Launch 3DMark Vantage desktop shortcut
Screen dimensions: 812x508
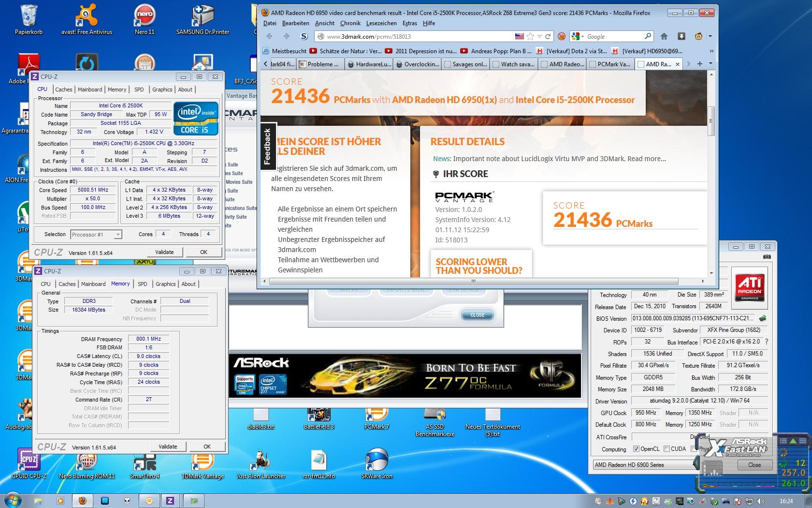(203, 463)
